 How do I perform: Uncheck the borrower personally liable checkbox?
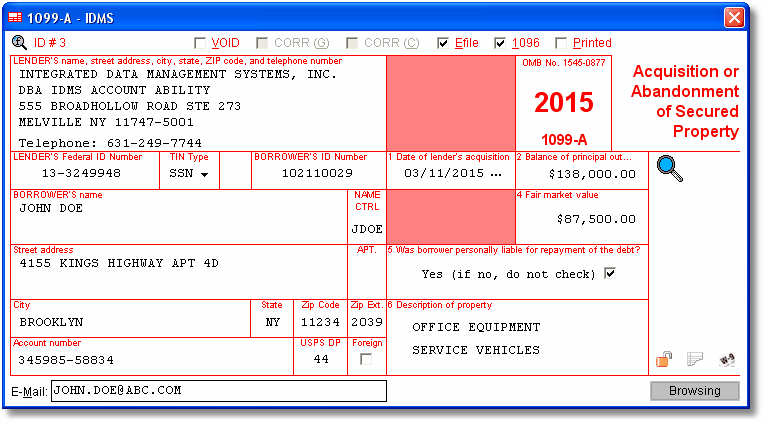610,274
